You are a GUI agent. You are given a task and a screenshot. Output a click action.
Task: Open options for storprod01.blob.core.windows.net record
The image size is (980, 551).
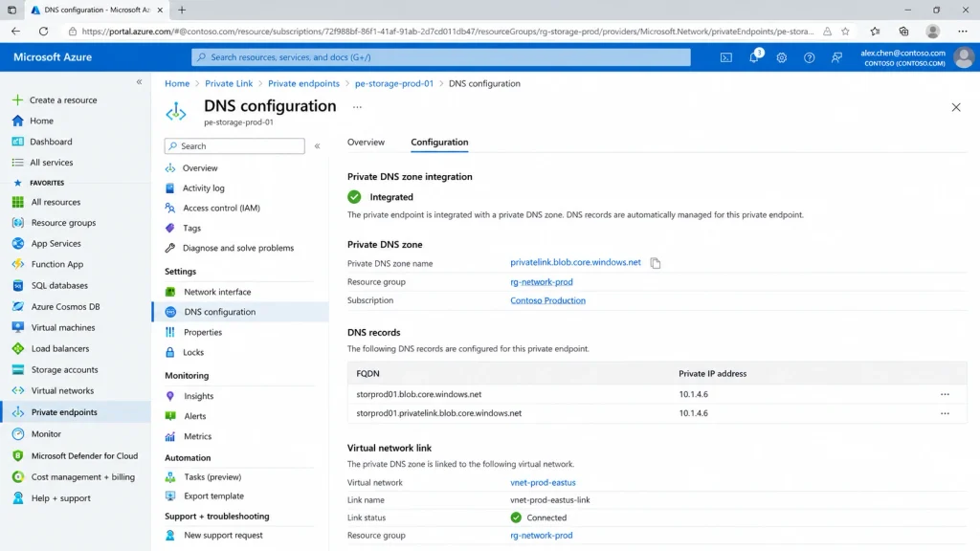(x=945, y=394)
